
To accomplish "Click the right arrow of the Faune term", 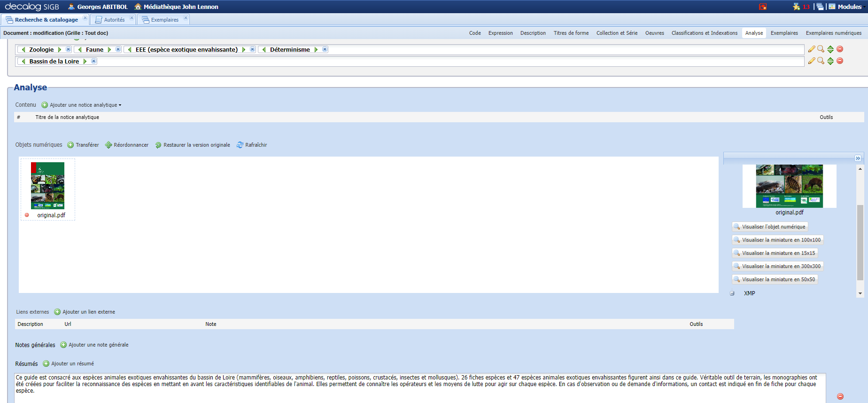I will [109, 49].
